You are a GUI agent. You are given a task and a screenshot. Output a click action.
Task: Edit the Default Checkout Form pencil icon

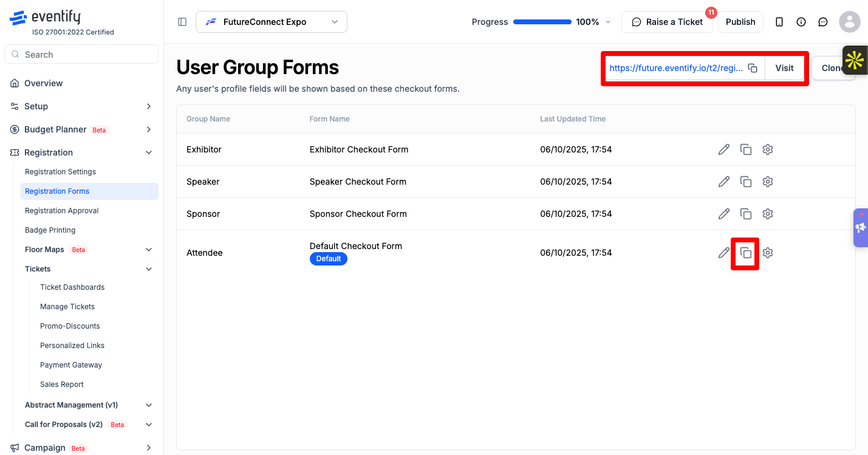724,253
